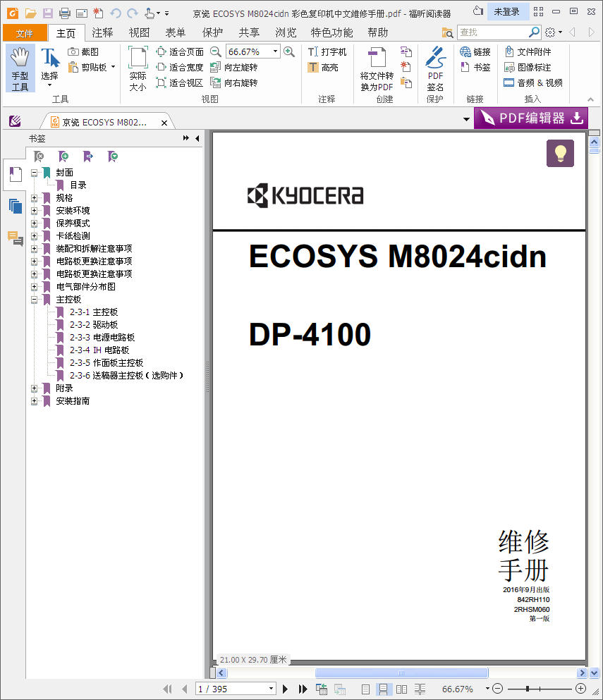Click the delete bookmark icon
Image resolution: width=603 pixels, height=700 pixels.
point(39,156)
